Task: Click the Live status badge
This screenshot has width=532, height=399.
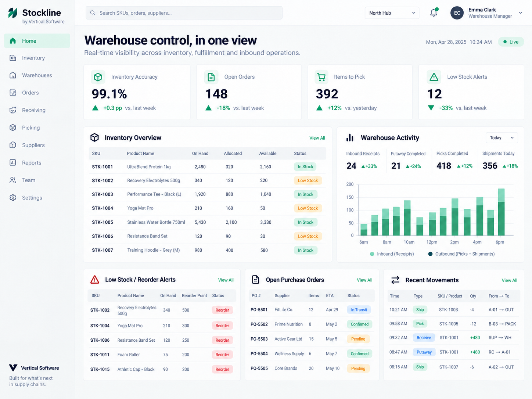Action: click(511, 42)
